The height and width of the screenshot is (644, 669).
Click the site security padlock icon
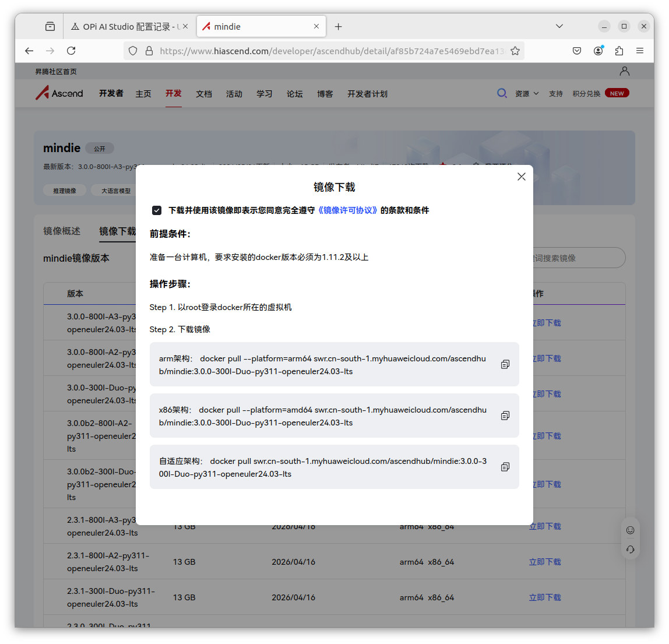[149, 51]
